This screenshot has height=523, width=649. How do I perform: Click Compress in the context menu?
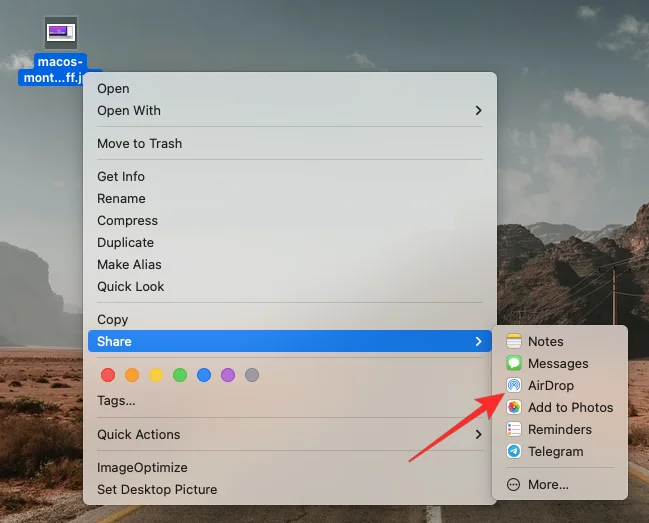coord(127,221)
